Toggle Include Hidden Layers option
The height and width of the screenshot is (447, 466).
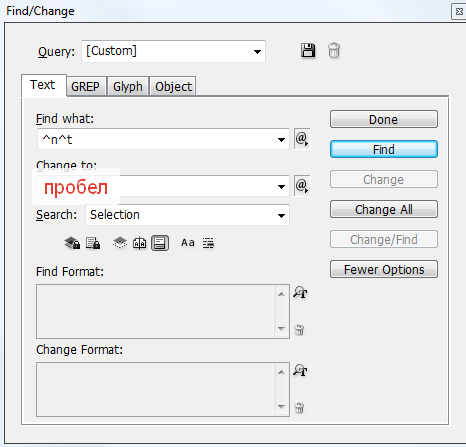120,243
